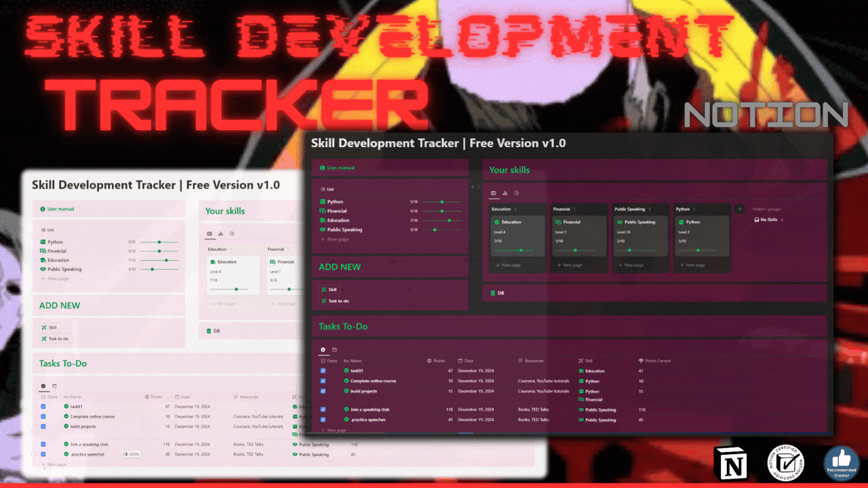Uncheck build projects' Done checkbox in light window

click(x=43, y=426)
